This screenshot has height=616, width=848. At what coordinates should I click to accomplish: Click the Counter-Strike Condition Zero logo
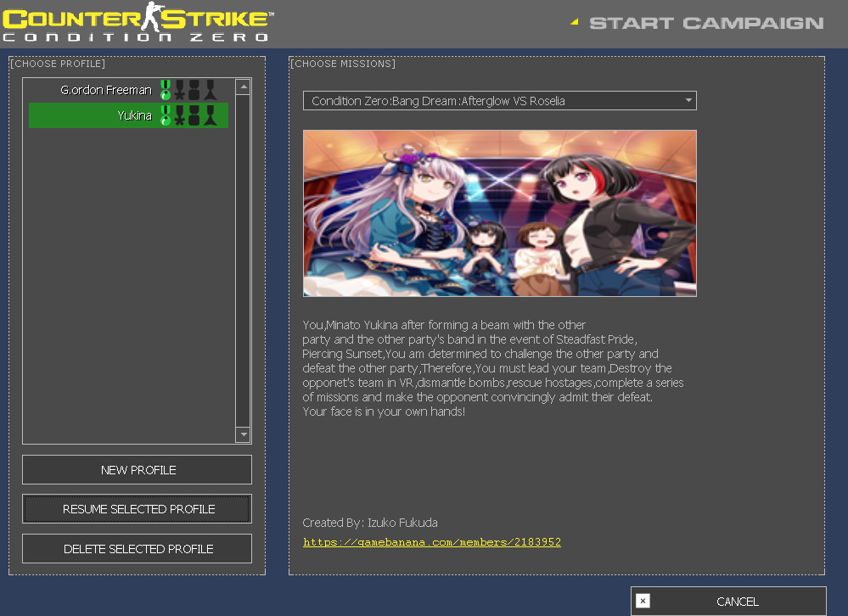tap(136, 23)
